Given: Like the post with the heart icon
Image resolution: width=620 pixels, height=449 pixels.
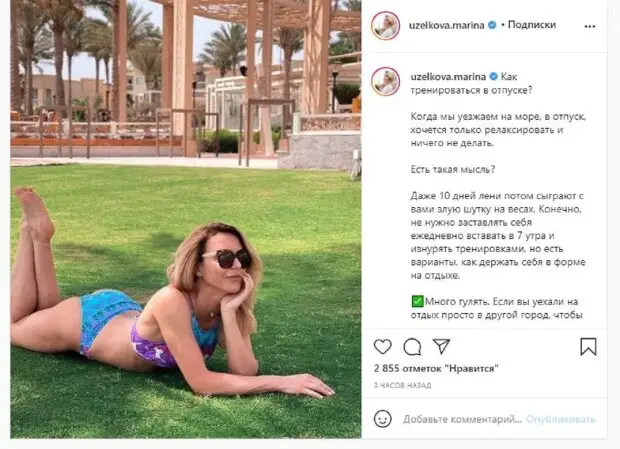Looking at the screenshot, I should (382, 347).
